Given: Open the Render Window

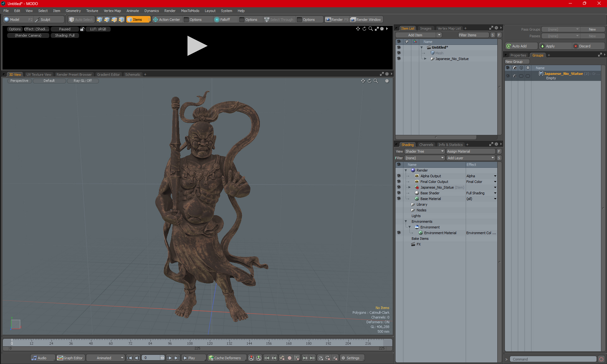Looking at the screenshot, I should click(366, 20).
